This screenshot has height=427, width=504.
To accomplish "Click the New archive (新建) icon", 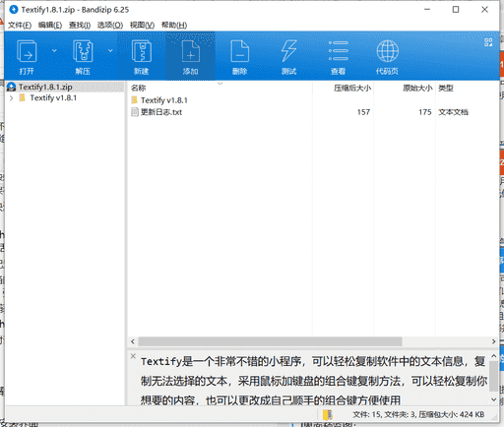I will tap(142, 51).
